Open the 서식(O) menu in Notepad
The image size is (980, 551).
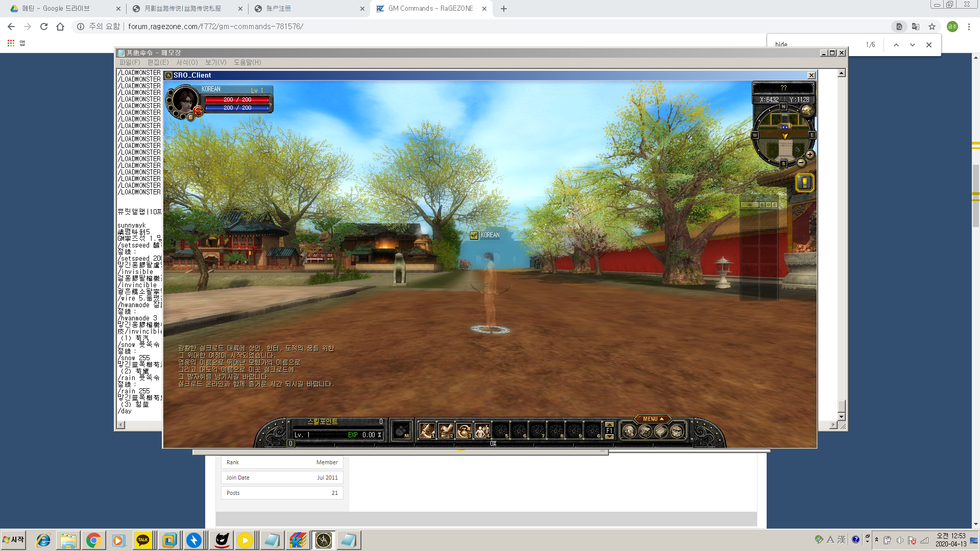pyautogui.click(x=187, y=62)
